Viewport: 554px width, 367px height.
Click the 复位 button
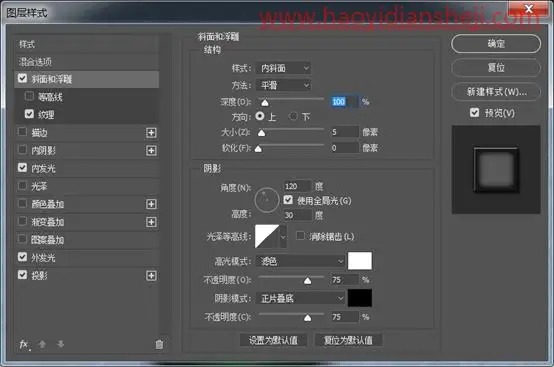[496, 67]
